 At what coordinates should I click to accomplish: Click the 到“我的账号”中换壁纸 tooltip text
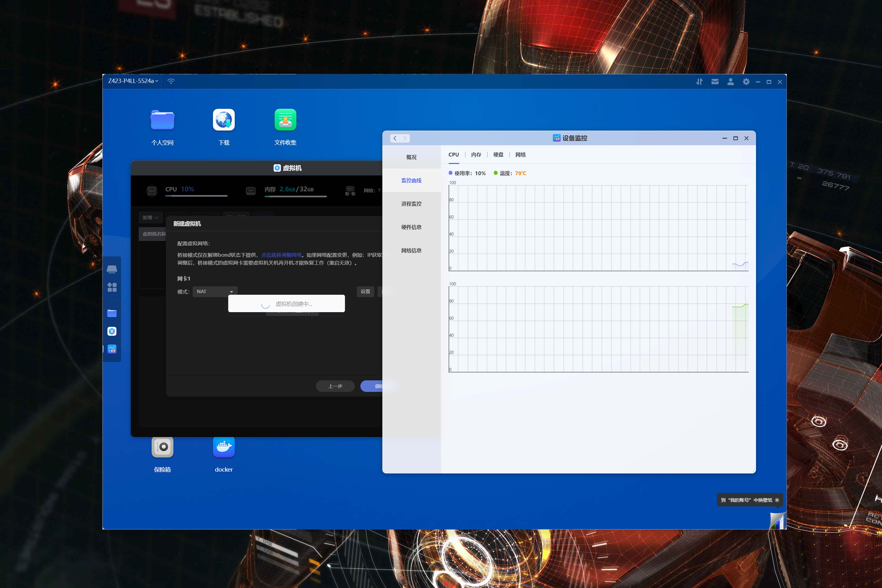coord(746,500)
